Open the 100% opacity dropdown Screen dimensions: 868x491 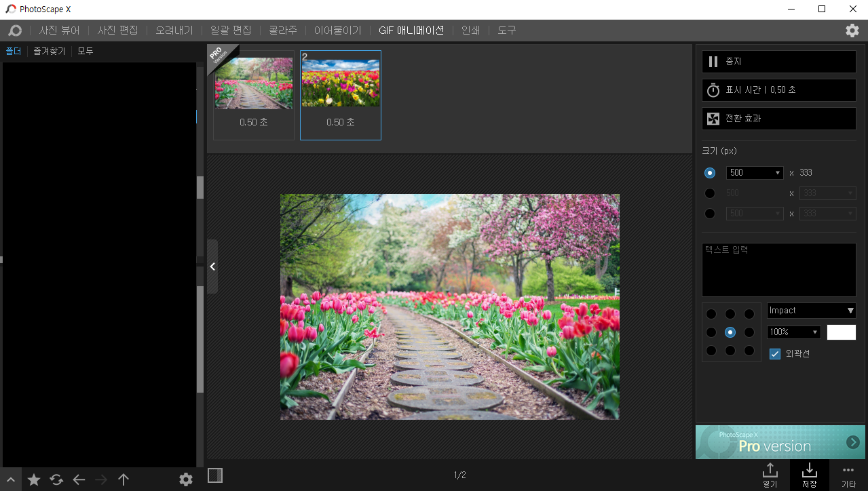793,332
